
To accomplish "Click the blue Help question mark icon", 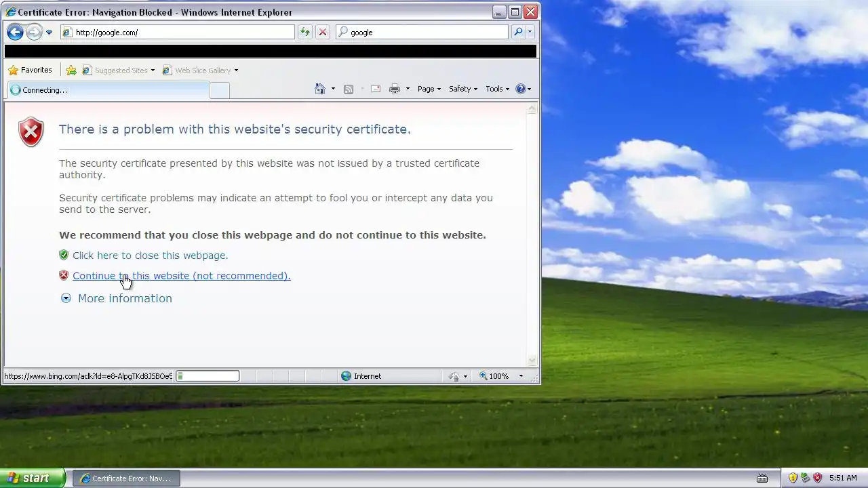I will pyautogui.click(x=521, y=89).
